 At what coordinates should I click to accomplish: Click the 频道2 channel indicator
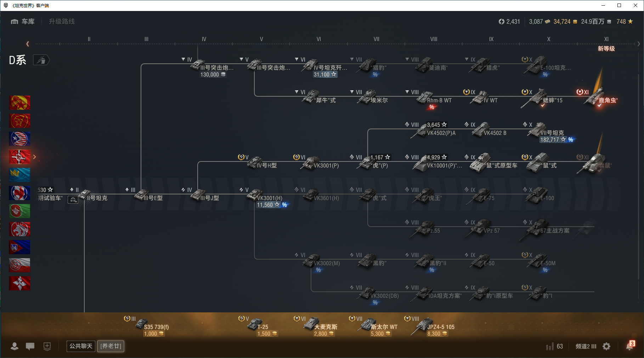pos(586,346)
